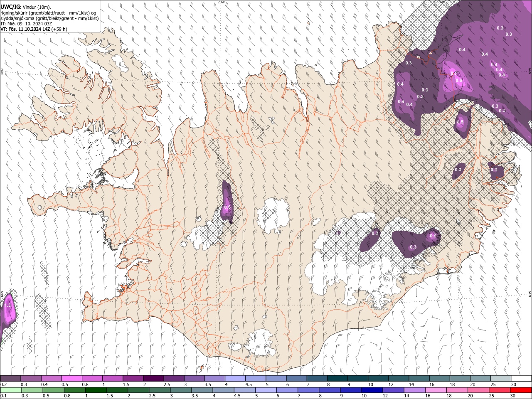
Task: Pick the 4–4.5 swatch on lower legend
Action: pos(223,390)
